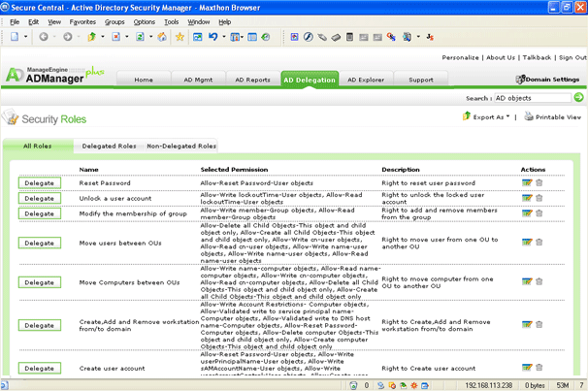
Task: Open the dropdown arrow beside green up-arrow icon
Action: (103, 37)
